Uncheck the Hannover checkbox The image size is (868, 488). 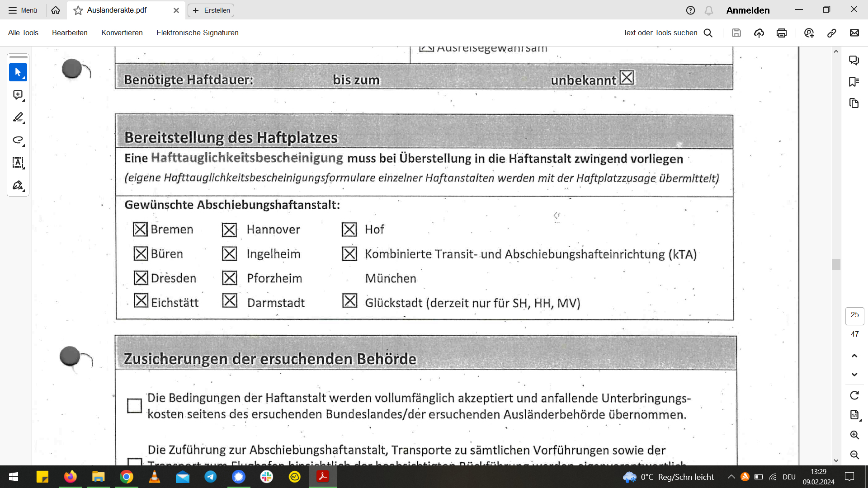(x=229, y=230)
